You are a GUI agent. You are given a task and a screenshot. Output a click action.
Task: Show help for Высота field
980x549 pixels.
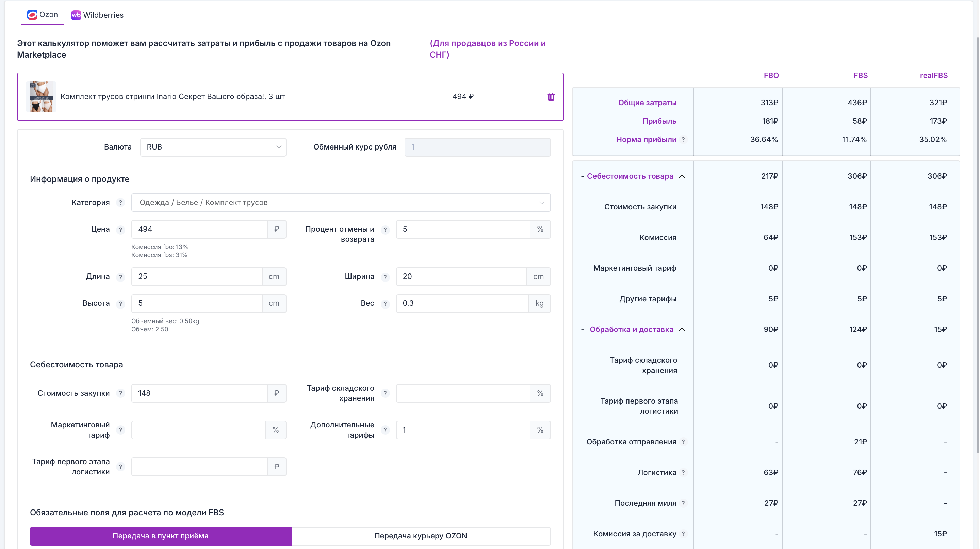pyautogui.click(x=120, y=304)
